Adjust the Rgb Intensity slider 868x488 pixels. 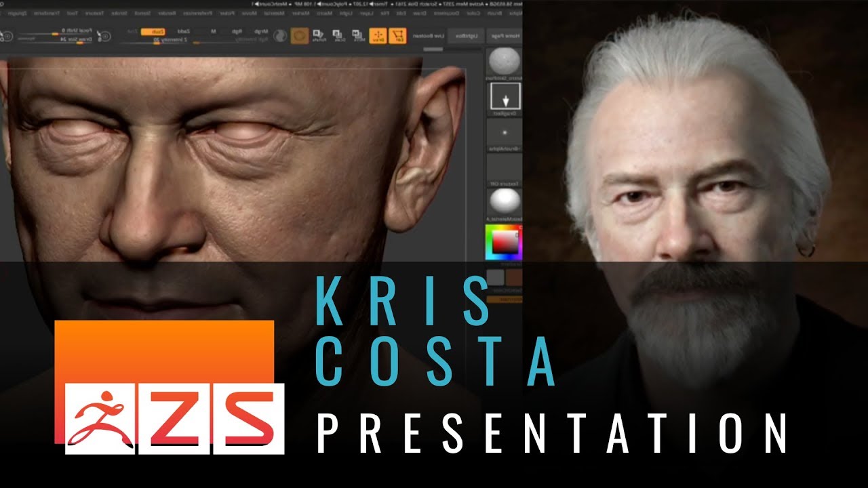(231, 41)
